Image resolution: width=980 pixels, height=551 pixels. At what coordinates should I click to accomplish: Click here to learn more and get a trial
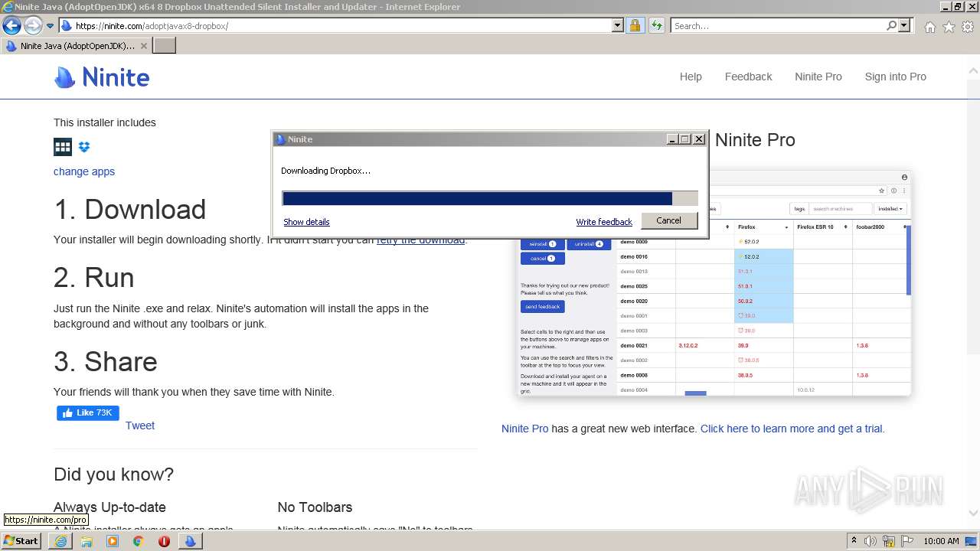(x=792, y=429)
